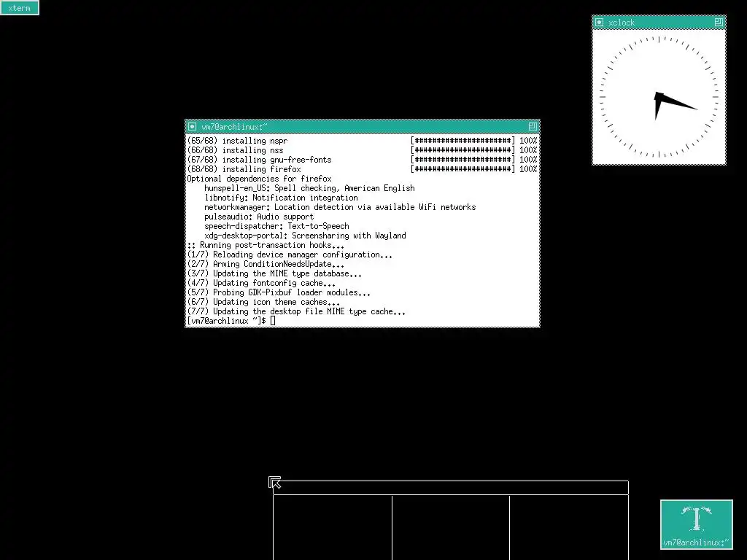
Task: Click the iconify button on xterm title bar
Action: pos(192,127)
